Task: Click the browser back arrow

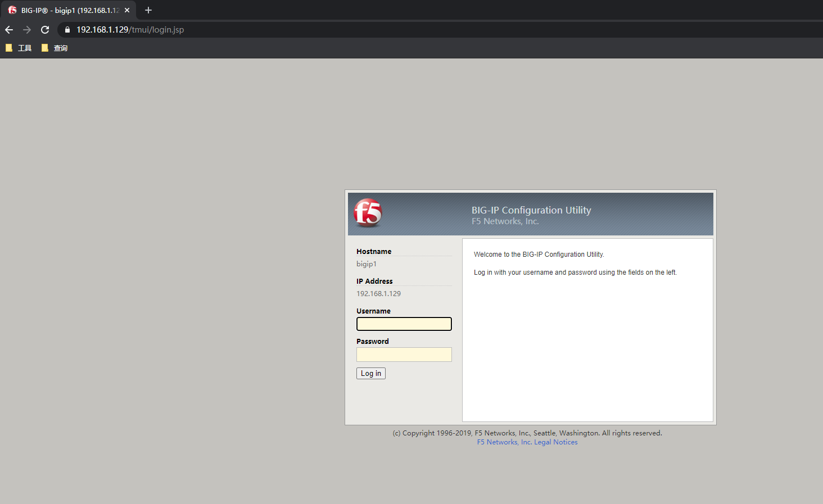Action: [9, 30]
